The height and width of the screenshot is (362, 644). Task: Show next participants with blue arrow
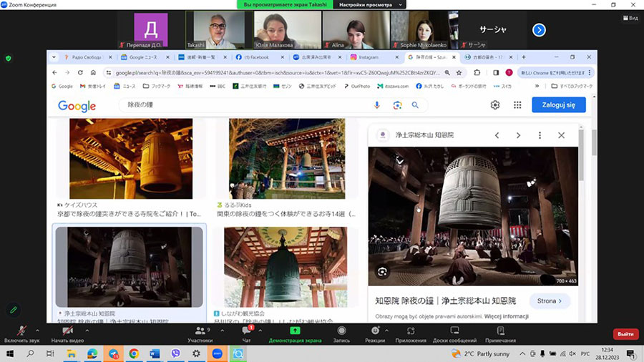coord(539,30)
